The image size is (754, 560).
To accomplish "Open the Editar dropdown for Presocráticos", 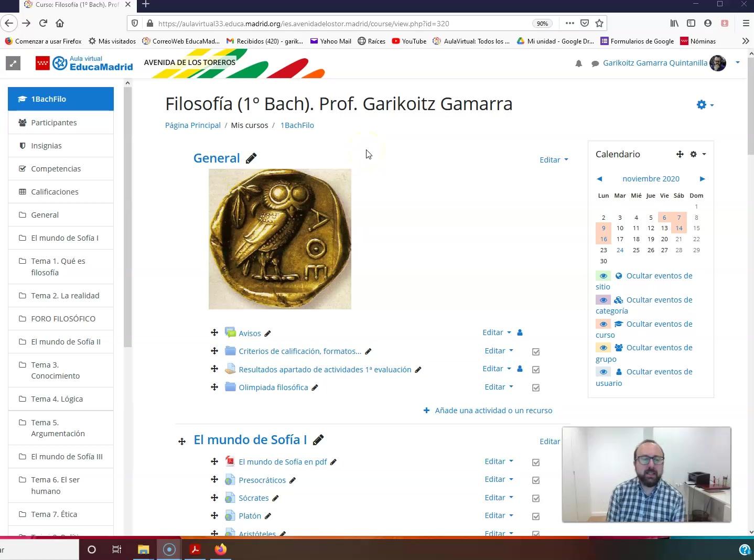I will point(499,479).
